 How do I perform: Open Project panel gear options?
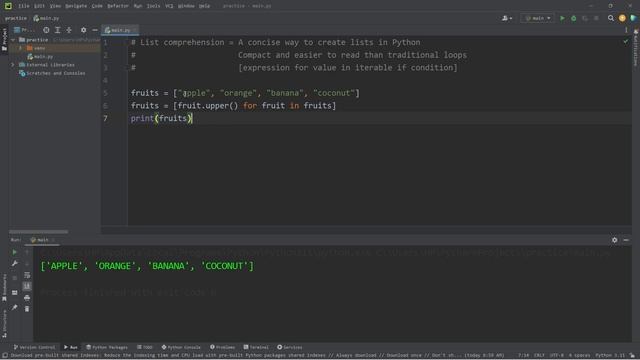(83, 30)
